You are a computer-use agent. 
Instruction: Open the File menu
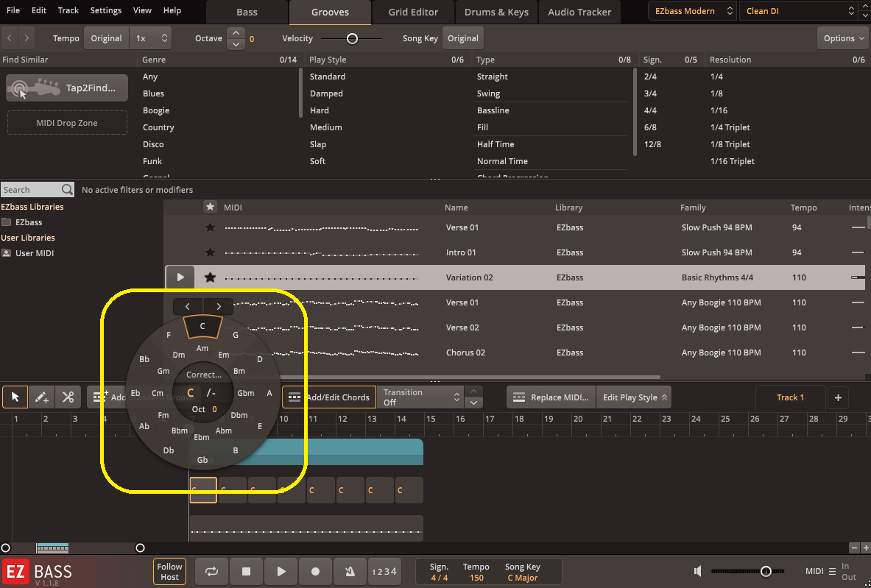point(13,10)
